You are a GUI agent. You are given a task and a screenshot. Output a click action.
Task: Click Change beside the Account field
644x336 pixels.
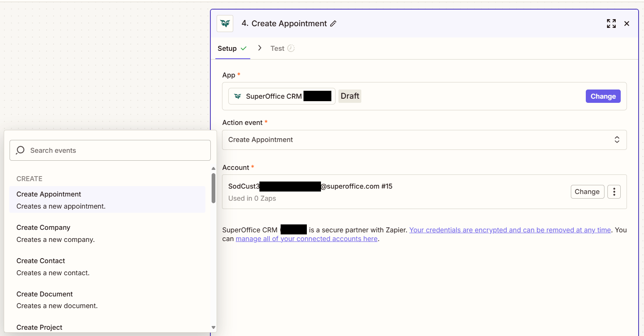pyautogui.click(x=587, y=192)
